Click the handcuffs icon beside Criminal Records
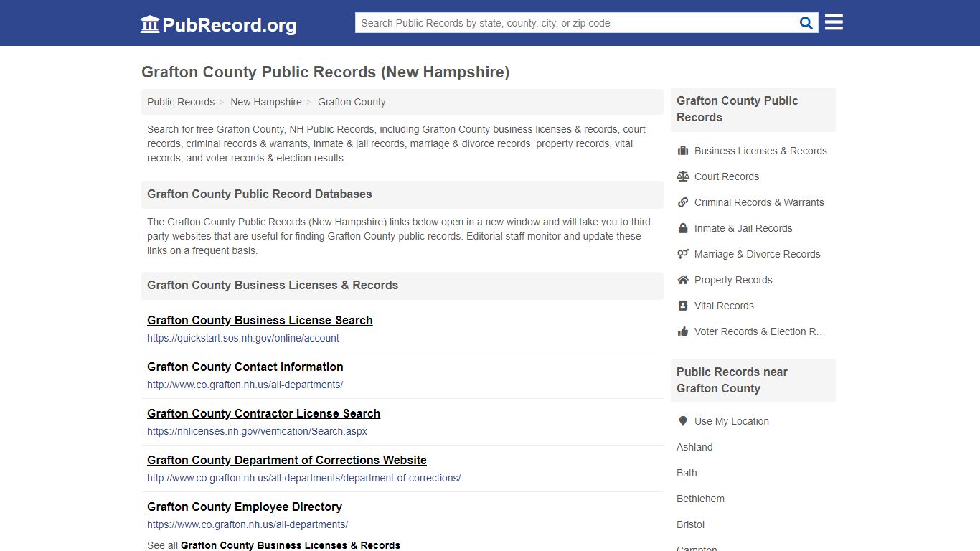 [683, 202]
